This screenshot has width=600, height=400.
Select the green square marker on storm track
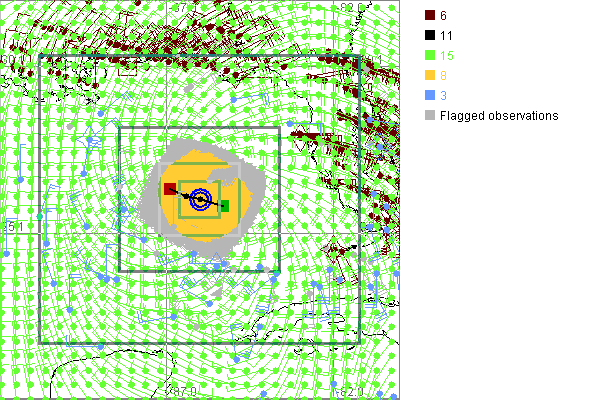click(225, 205)
